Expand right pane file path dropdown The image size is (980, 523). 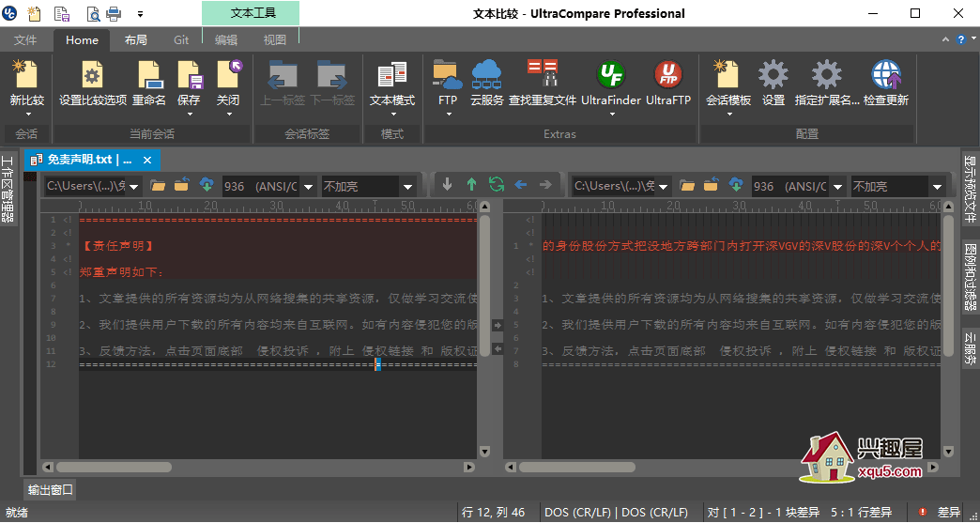coord(665,186)
